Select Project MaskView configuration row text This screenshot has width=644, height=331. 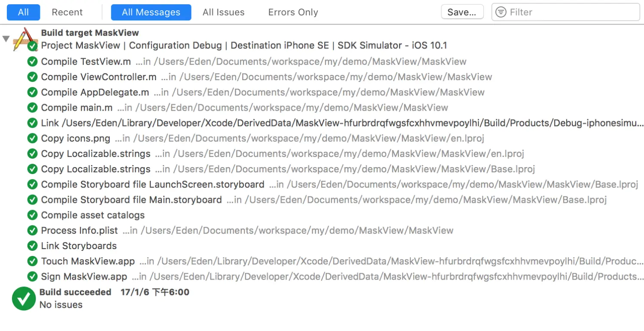244,45
